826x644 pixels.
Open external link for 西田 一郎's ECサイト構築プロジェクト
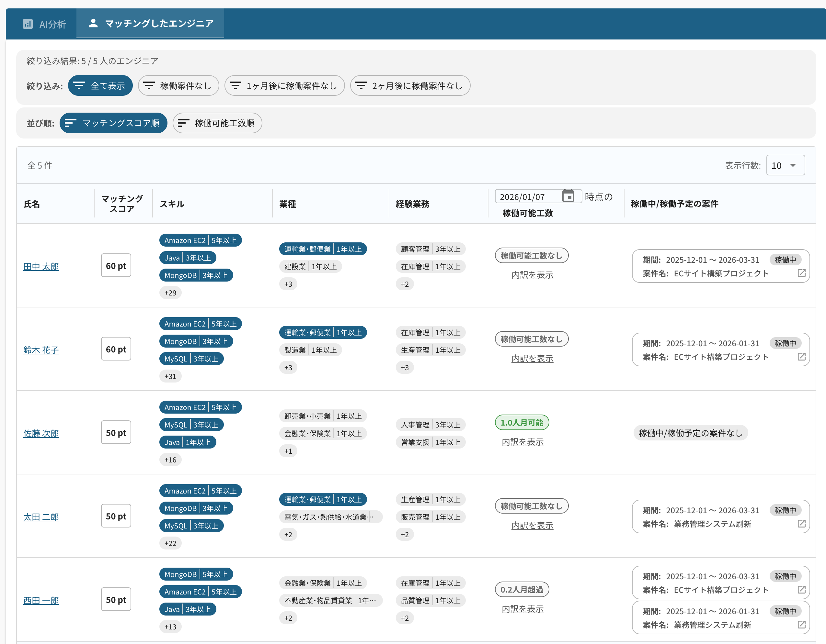coord(801,590)
